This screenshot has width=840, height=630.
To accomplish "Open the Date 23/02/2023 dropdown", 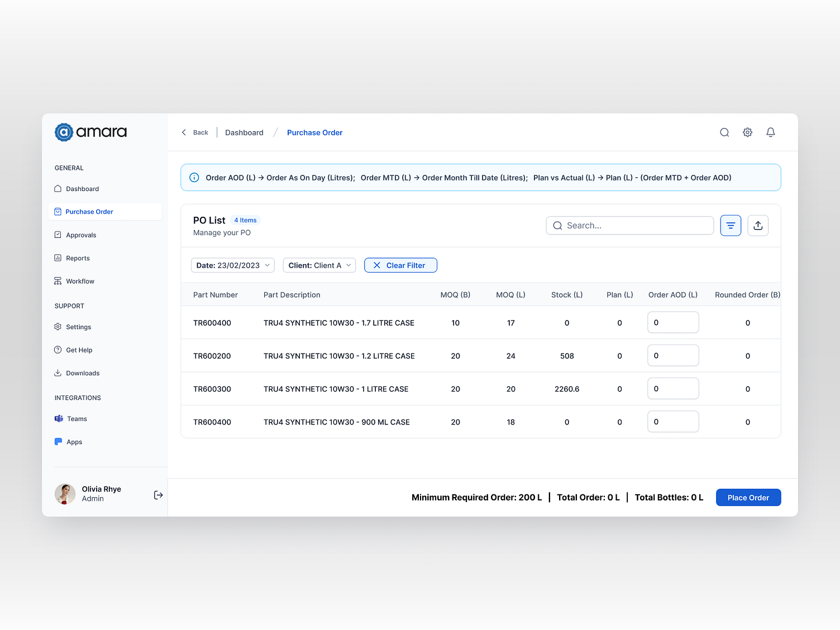I will (232, 265).
